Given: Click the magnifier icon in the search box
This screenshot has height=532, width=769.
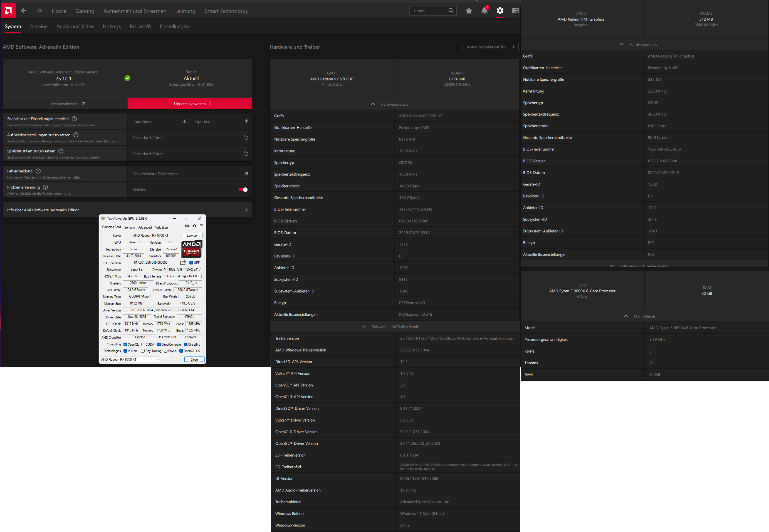Looking at the screenshot, I should click(x=451, y=11).
